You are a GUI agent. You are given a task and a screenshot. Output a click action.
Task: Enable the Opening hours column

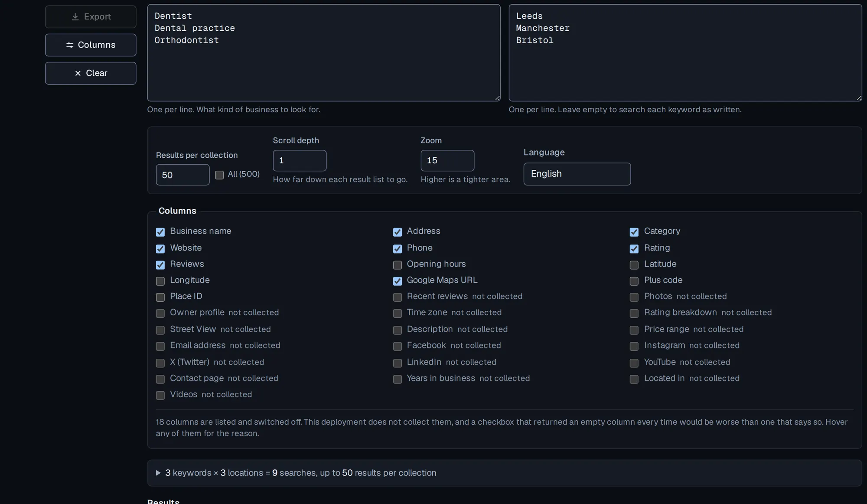(398, 265)
